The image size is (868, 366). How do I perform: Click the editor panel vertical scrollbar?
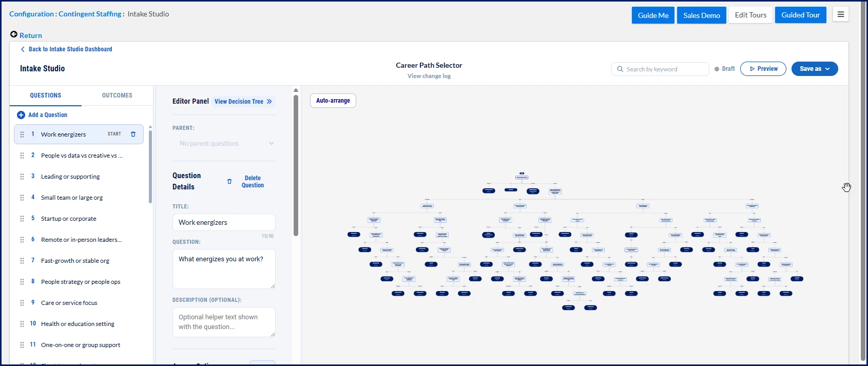pos(296,164)
